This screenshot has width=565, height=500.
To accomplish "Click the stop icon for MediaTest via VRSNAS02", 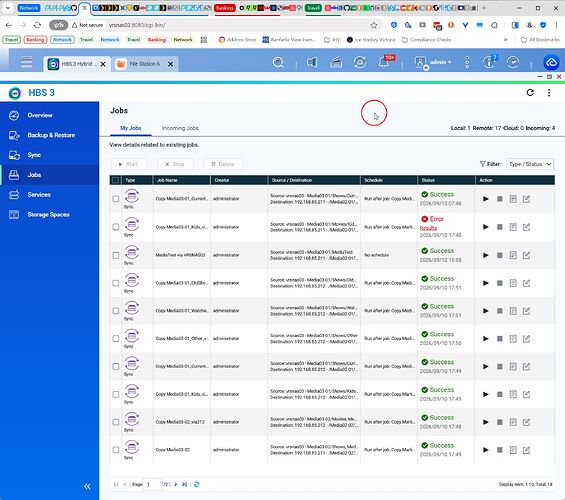I will click(x=499, y=255).
